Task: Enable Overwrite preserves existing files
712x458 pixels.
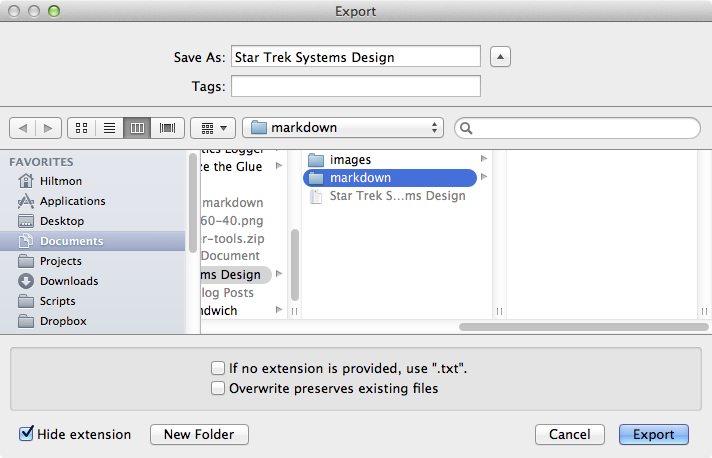Action: click(x=218, y=388)
